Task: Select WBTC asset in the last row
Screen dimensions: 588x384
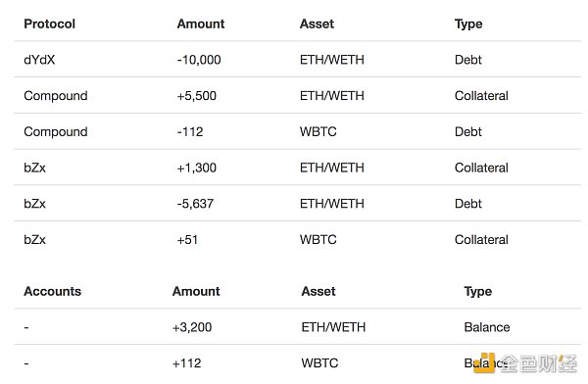Action: tap(319, 363)
